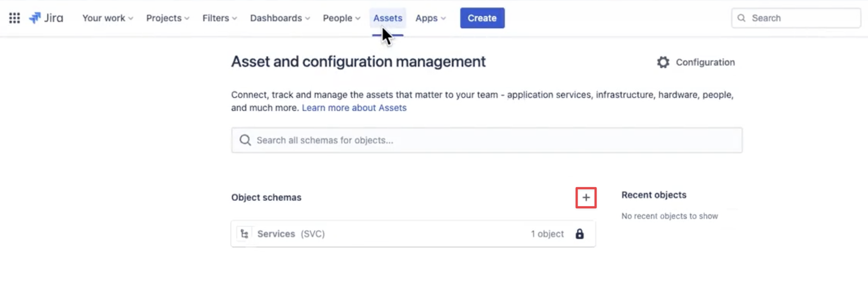Click the Services schema tree icon
Screen dimensions: 868x287
(245, 234)
